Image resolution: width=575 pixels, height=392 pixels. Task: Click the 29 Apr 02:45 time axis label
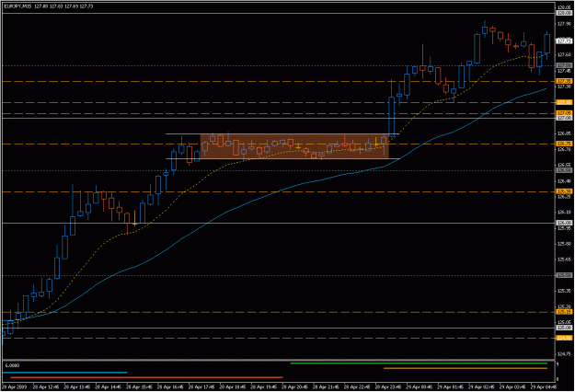[x=482, y=386]
